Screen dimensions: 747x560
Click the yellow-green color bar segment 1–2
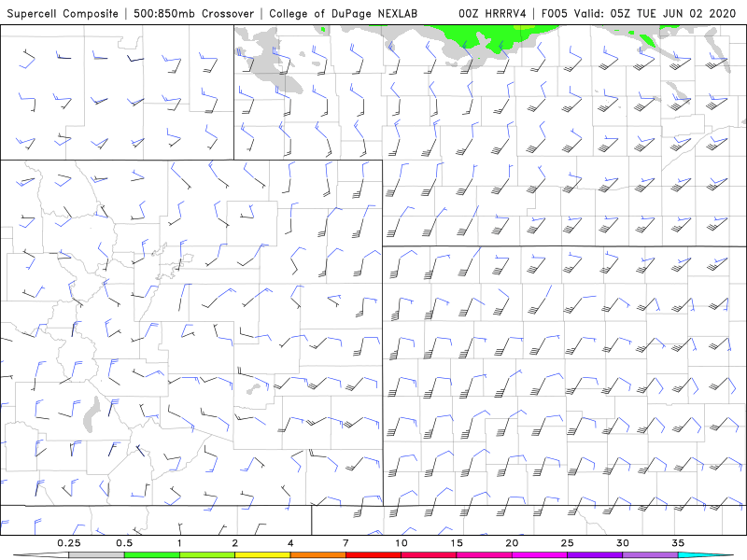point(207,555)
